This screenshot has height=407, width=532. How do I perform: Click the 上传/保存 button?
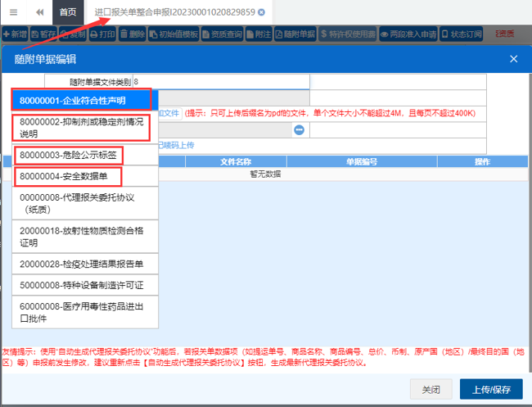491,389
